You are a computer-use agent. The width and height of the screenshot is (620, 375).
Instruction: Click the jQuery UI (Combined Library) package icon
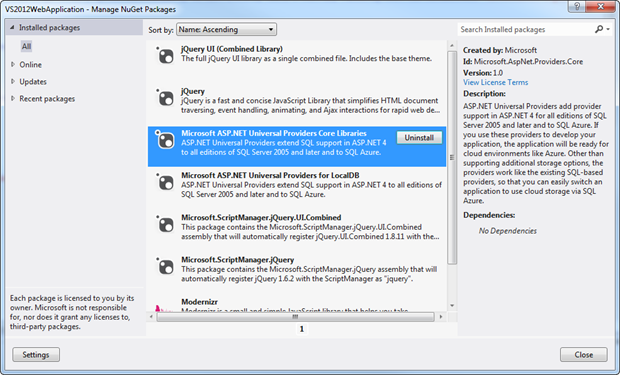166,56
